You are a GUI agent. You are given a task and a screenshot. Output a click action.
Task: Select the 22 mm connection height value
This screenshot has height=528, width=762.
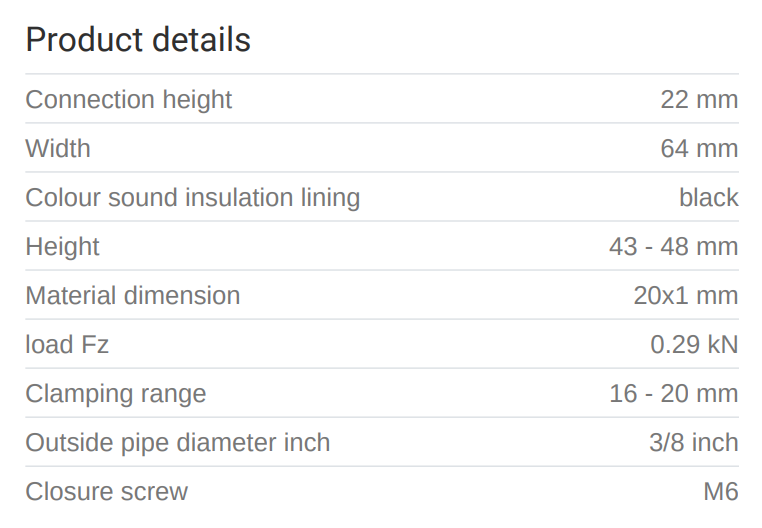tap(699, 100)
